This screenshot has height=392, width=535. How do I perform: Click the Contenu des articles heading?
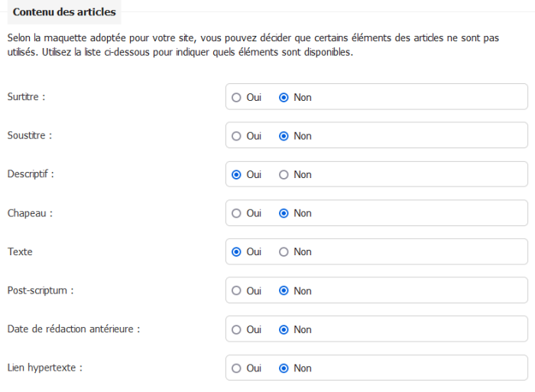click(65, 12)
